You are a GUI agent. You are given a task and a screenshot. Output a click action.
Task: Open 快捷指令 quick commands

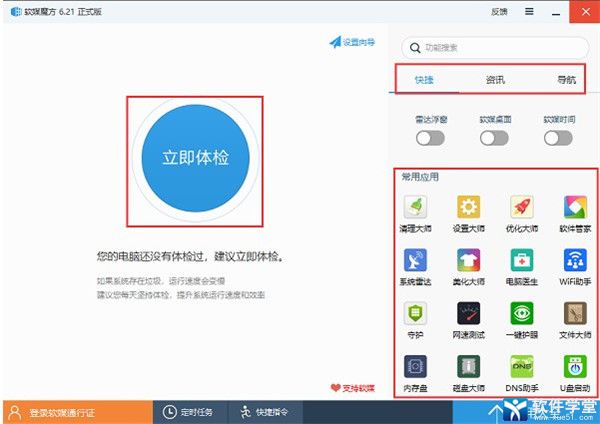[264, 412]
